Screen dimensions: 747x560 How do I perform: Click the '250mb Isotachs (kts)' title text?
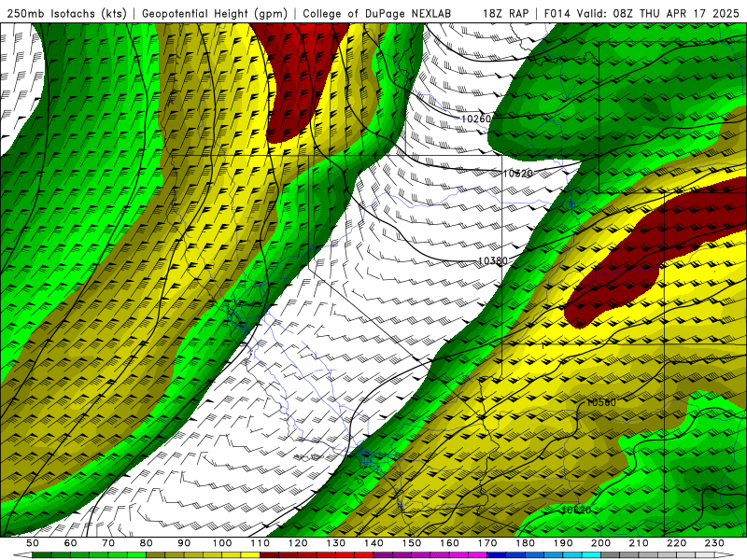[67, 14]
